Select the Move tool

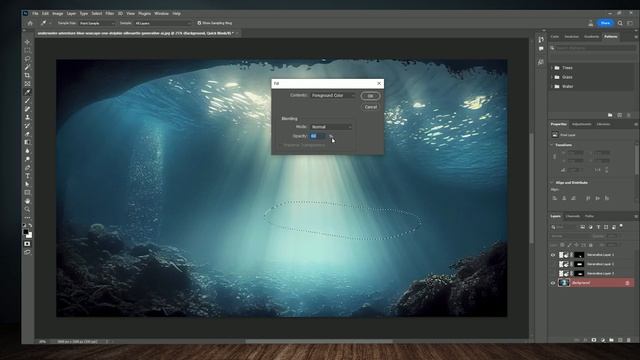tap(27, 42)
